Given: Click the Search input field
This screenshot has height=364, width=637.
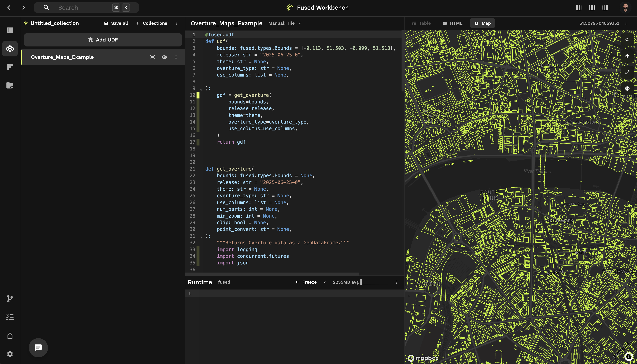Looking at the screenshot, I should [x=86, y=8].
